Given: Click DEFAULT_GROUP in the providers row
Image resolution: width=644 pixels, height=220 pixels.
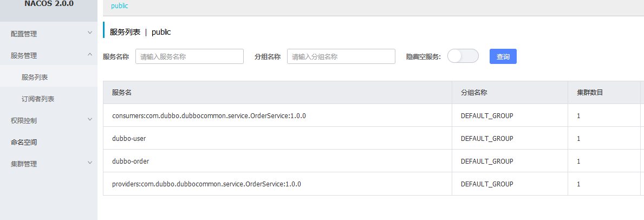Looking at the screenshot, I should (487, 184).
